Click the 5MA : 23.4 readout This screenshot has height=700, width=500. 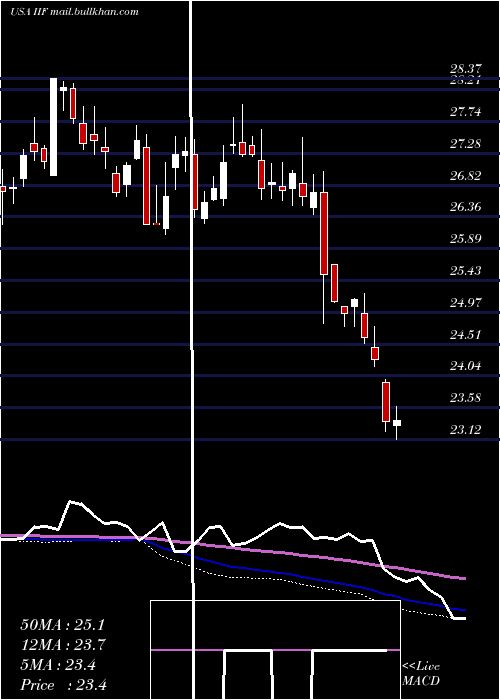click(58, 665)
